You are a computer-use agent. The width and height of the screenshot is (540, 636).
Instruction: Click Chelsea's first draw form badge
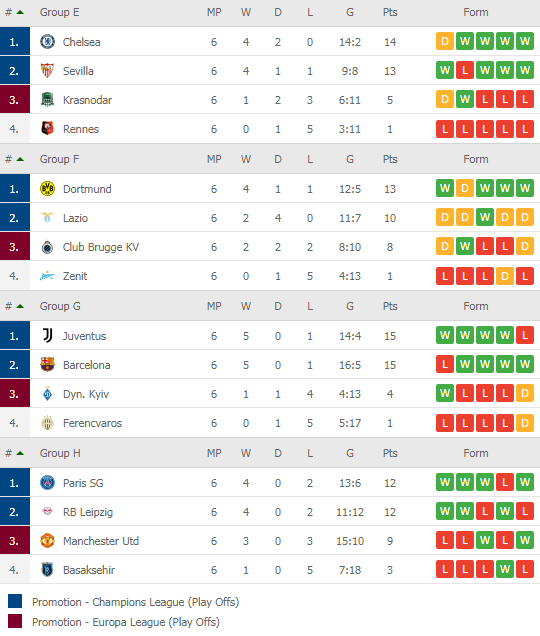pyautogui.click(x=445, y=41)
